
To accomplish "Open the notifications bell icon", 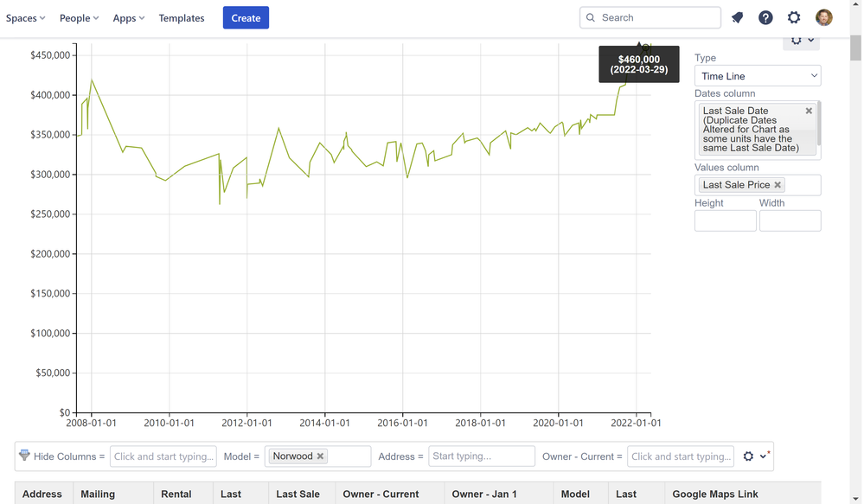I will [737, 17].
